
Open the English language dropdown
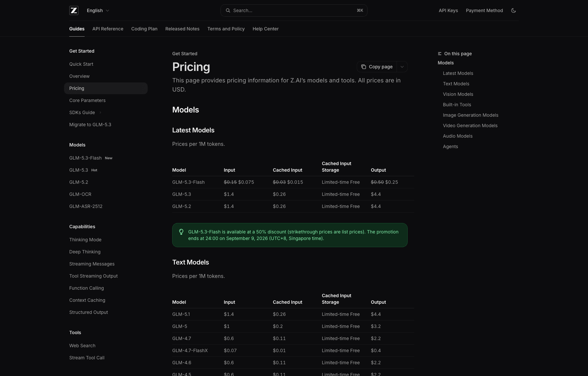pos(98,10)
